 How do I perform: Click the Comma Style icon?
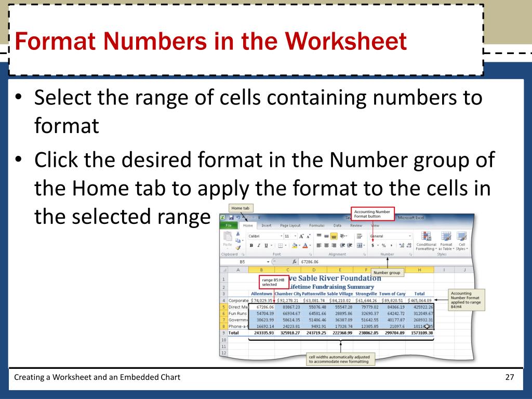[x=392, y=245]
